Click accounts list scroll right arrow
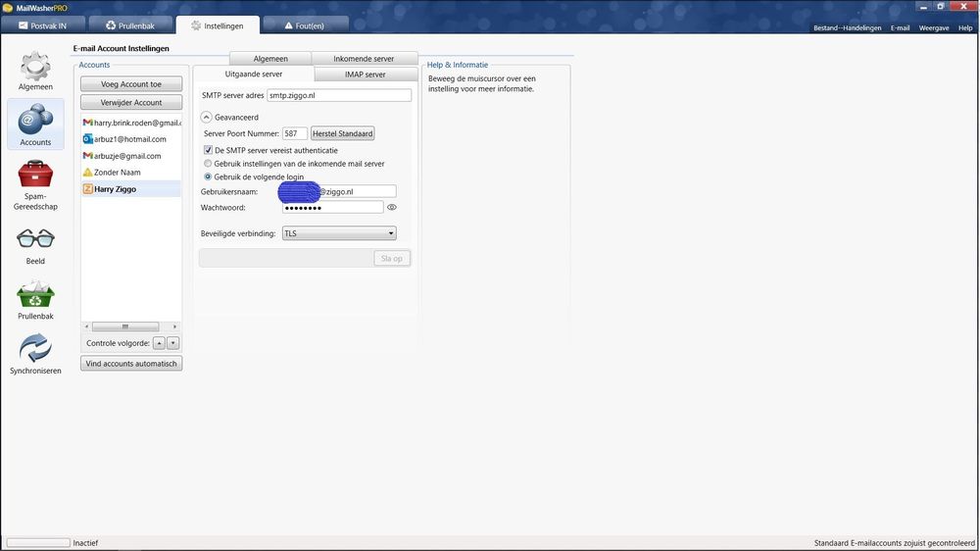Image resolution: width=980 pixels, height=551 pixels. click(x=175, y=326)
